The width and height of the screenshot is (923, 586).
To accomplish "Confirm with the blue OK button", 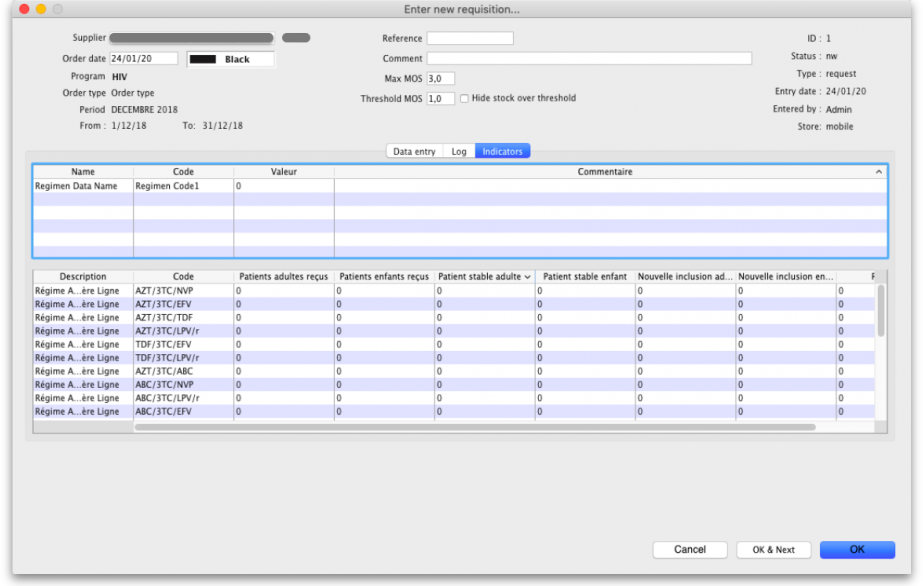I will click(x=857, y=549).
